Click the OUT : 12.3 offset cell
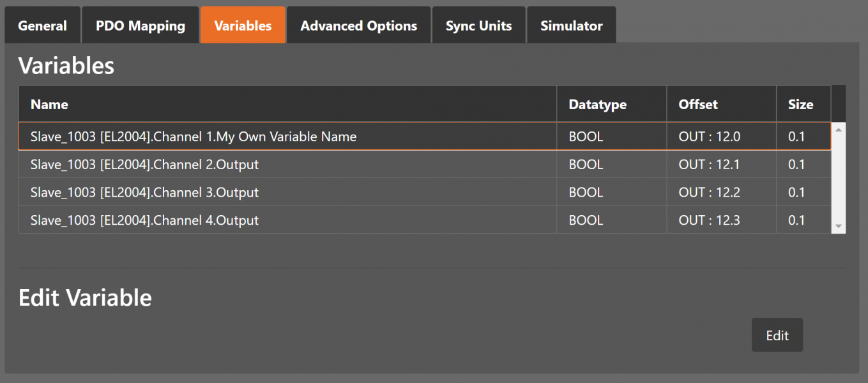This screenshot has height=383, width=868. point(709,221)
